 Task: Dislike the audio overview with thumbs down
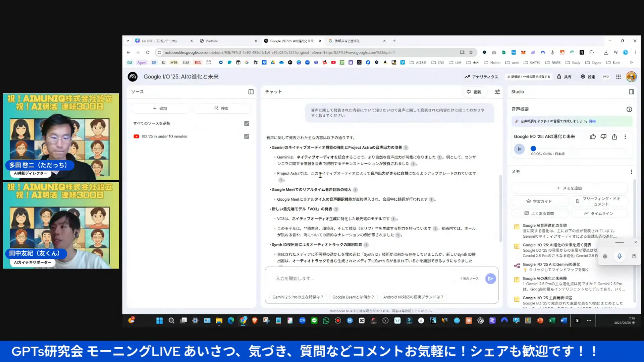point(603,137)
